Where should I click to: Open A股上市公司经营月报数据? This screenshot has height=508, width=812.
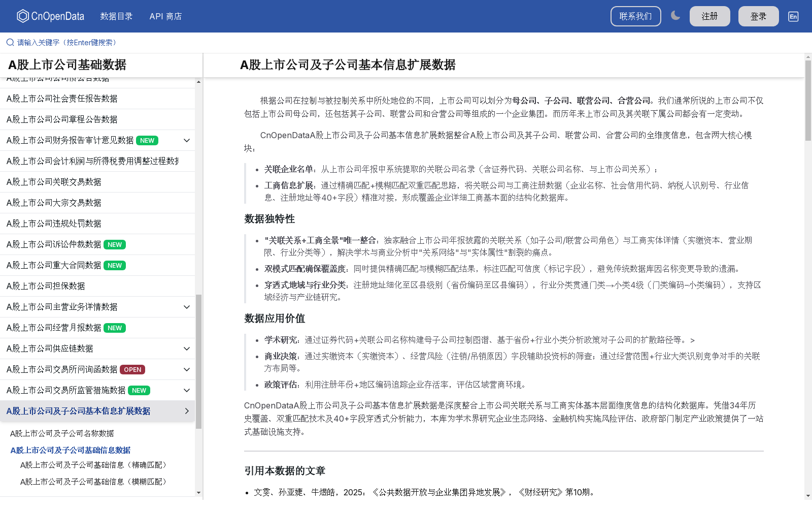click(x=97, y=328)
